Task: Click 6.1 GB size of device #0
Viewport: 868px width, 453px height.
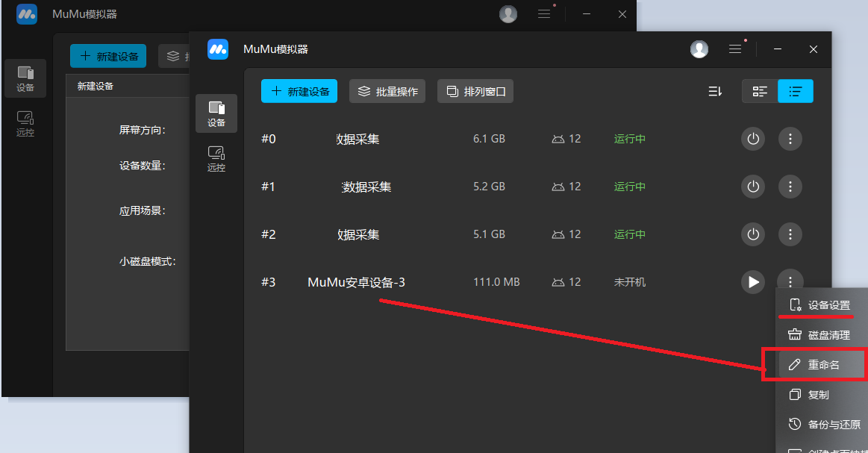Action: coord(489,139)
